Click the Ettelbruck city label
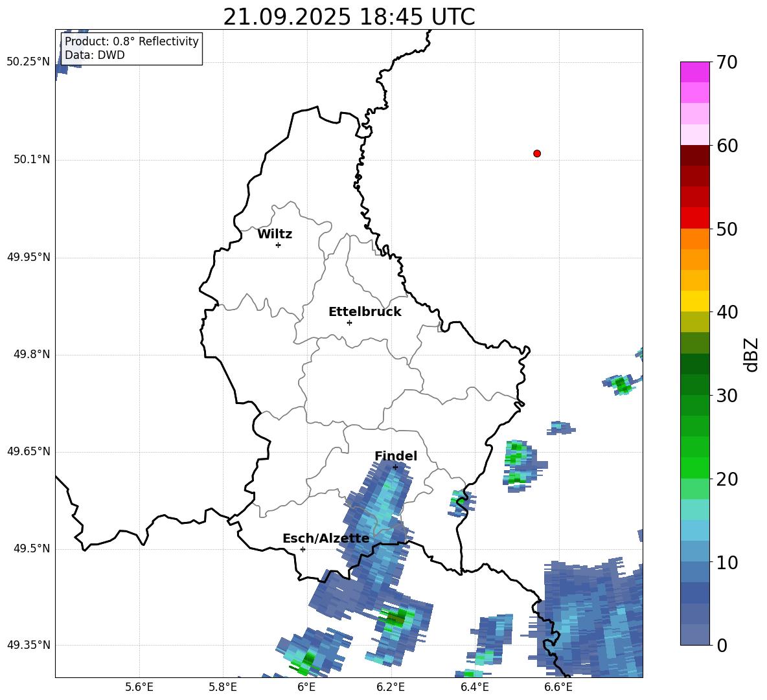The width and height of the screenshot is (767, 700). point(365,312)
